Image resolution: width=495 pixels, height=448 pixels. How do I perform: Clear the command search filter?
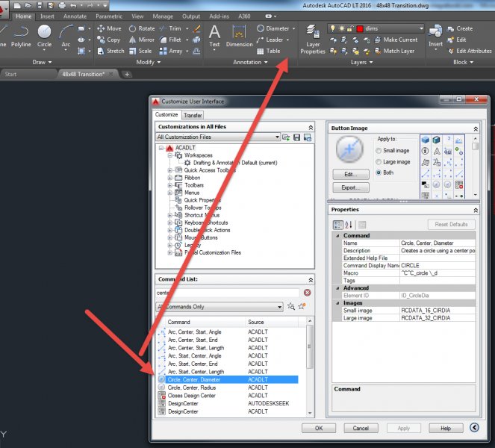click(307, 293)
